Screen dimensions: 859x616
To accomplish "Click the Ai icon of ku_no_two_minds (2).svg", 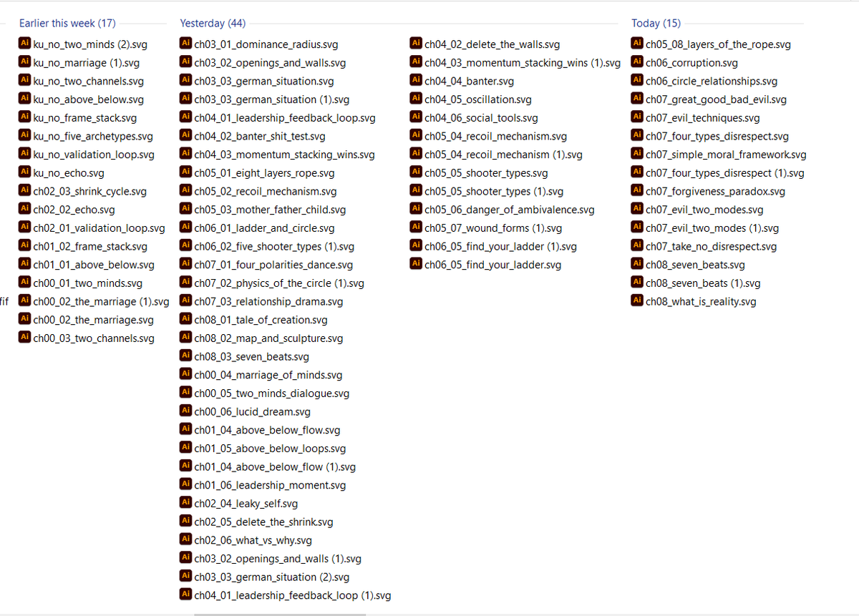I will pos(25,44).
